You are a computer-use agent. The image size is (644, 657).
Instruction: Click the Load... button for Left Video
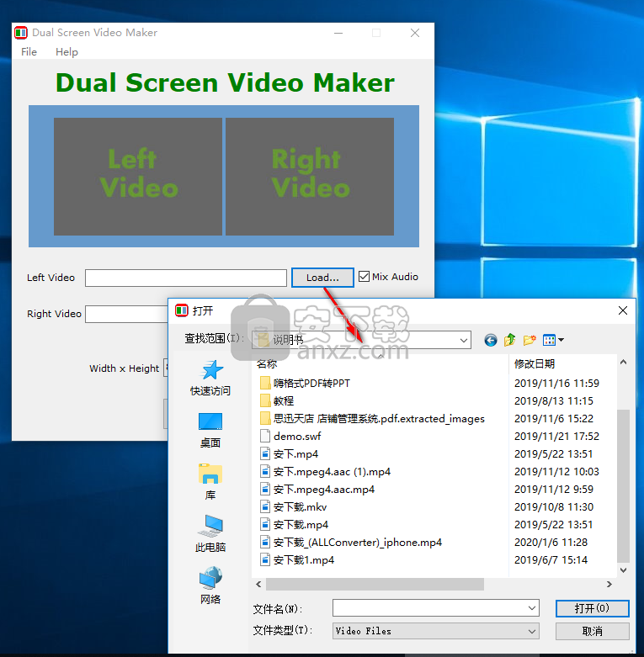[322, 278]
